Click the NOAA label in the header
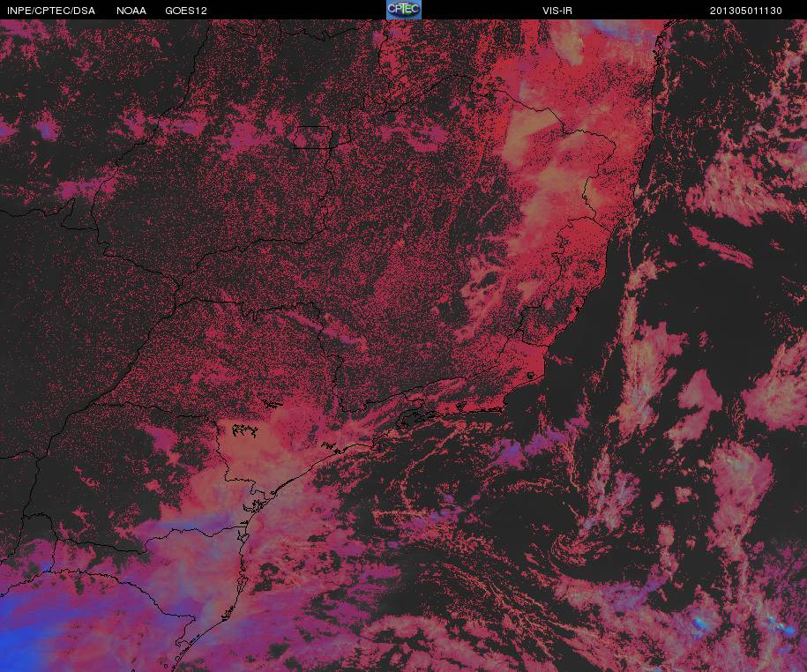The width and height of the screenshot is (807, 672). coord(131,11)
